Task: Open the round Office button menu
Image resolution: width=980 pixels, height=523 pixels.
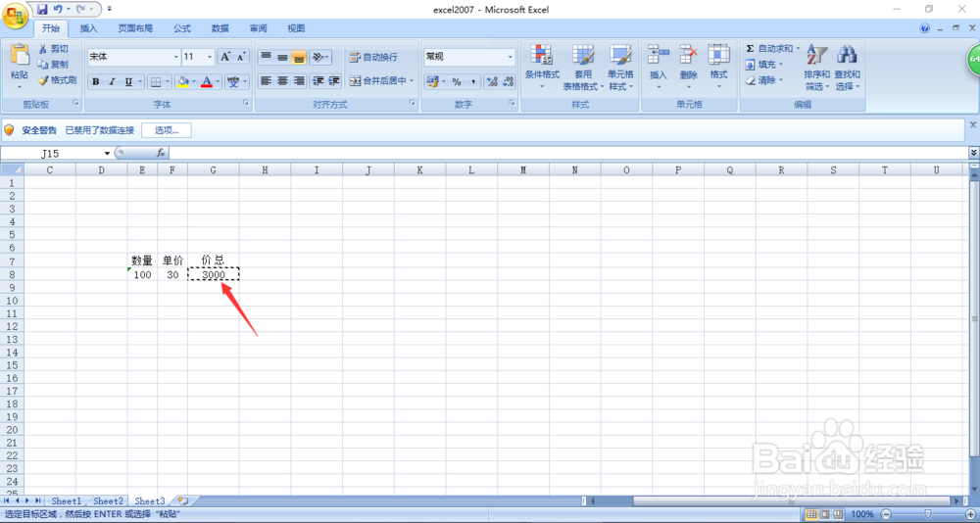Action: click(x=15, y=15)
